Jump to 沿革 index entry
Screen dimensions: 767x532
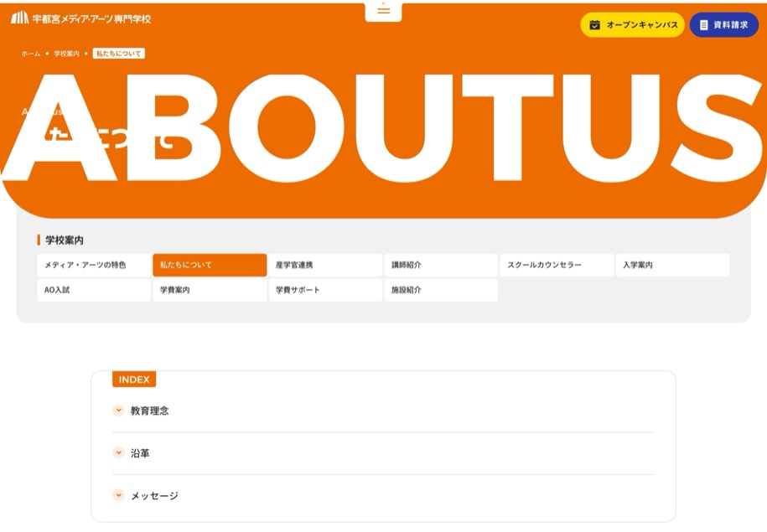(140, 453)
